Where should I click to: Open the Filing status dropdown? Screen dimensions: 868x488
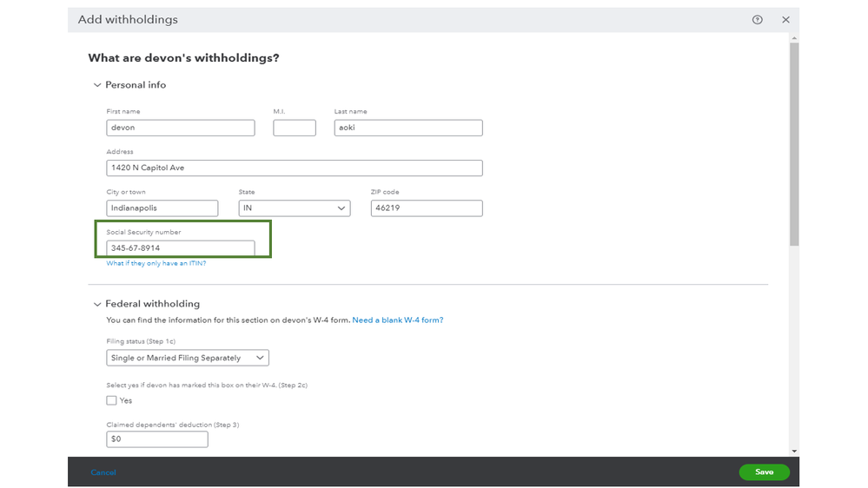pos(188,358)
